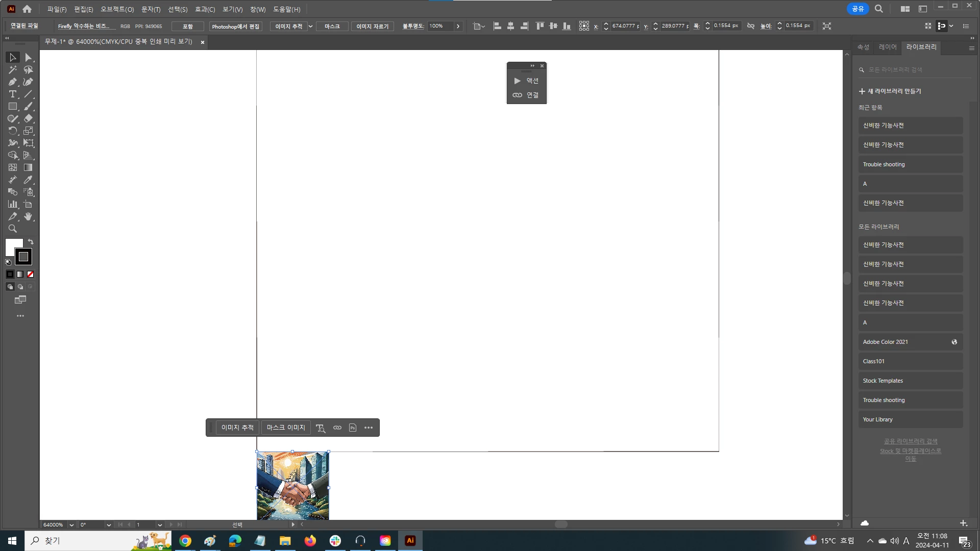Open the 이미지 추적 preset dropdown arrow
The width and height of the screenshot is (980, 551).
point(310,27)
